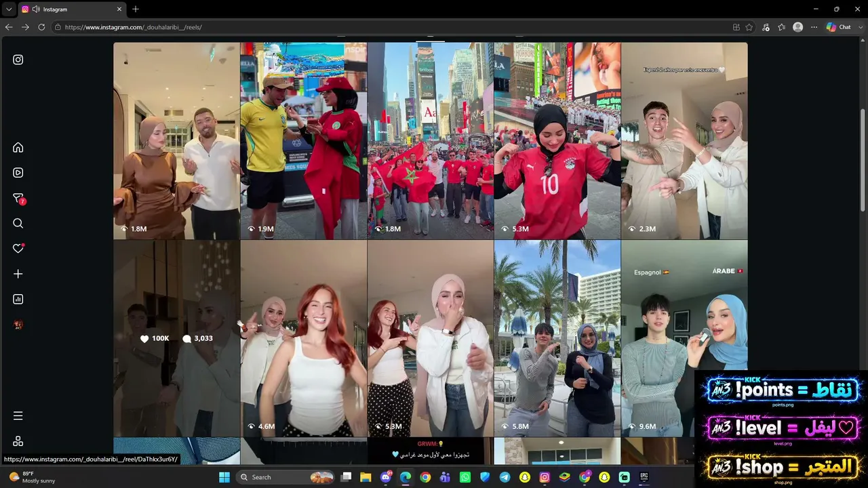
Task: Open the reel with 5.8M views
Action: point(557,338)
